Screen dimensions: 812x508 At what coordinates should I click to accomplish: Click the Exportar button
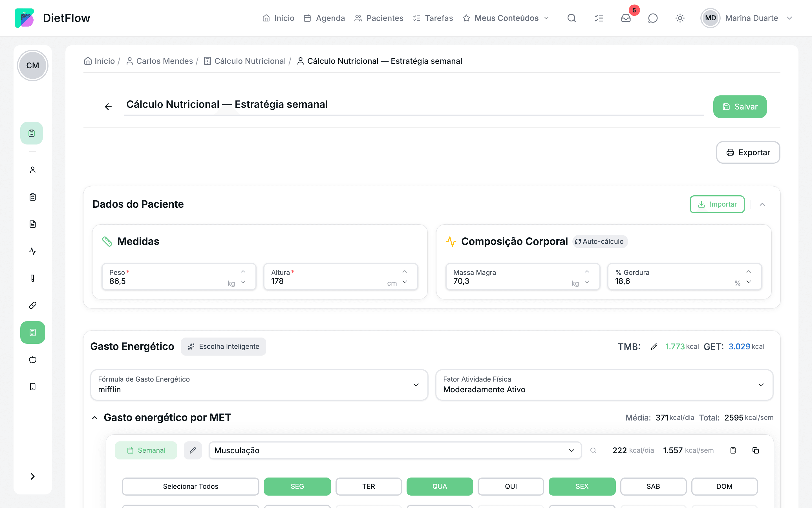tap(748, 152)
